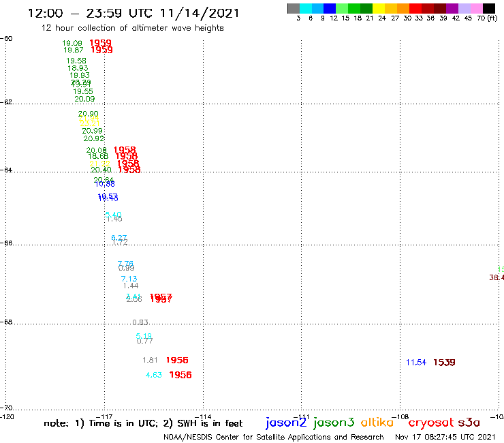Select the 20.92 reading
This screenshot has height=443, width=504.
pos(94,138)
